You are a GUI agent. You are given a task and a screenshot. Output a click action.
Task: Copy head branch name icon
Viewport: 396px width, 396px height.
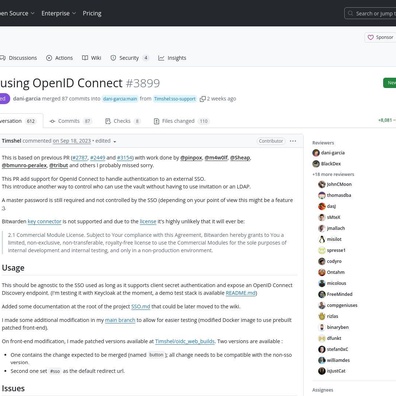point(202,99)
